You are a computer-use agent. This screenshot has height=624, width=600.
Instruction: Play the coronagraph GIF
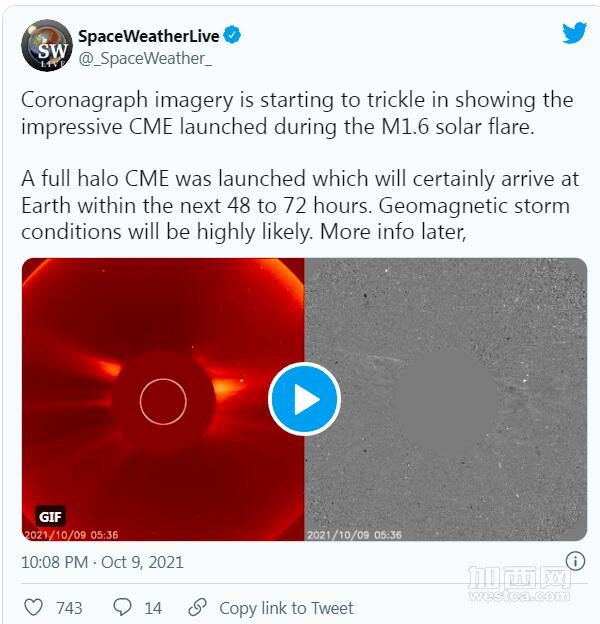point(304,399)
